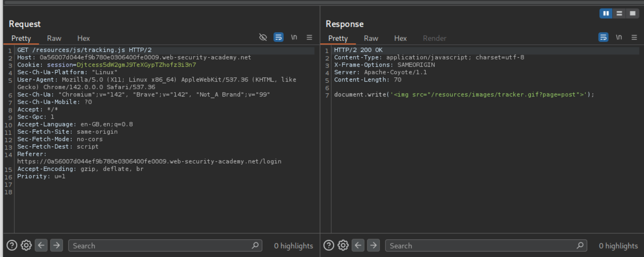This screenshot has width=644, height=257.
Task: Open help icon below Request panel
Action: (12, 246)
